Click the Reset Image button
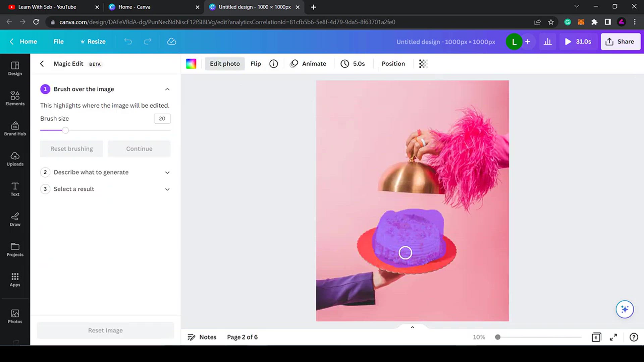 click(105, 330)
